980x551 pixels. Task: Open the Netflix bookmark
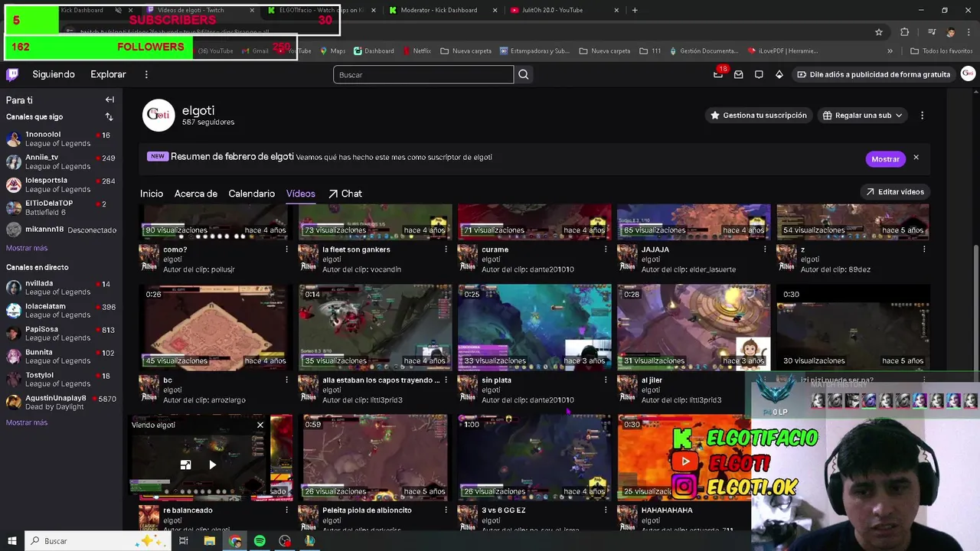(x=416, y=51)
